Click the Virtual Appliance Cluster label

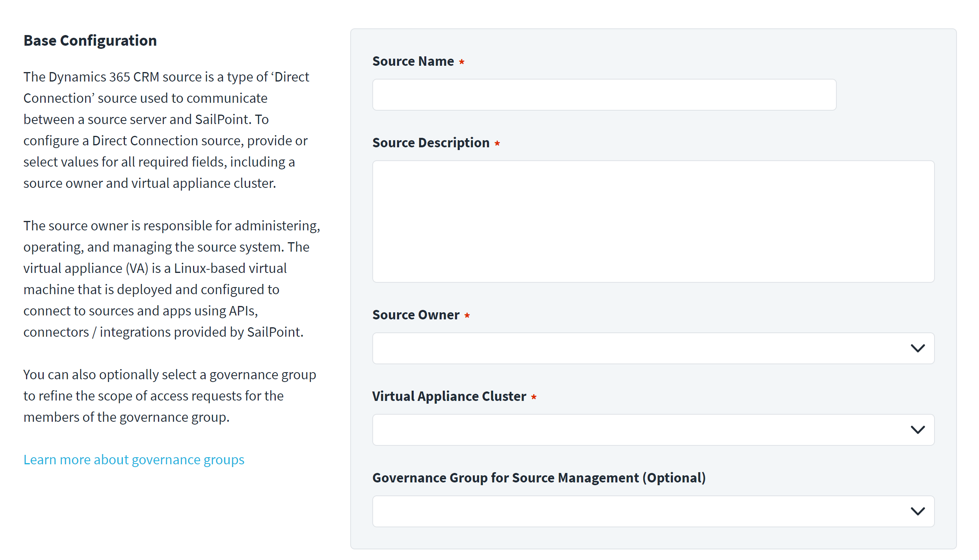(449, 396)
